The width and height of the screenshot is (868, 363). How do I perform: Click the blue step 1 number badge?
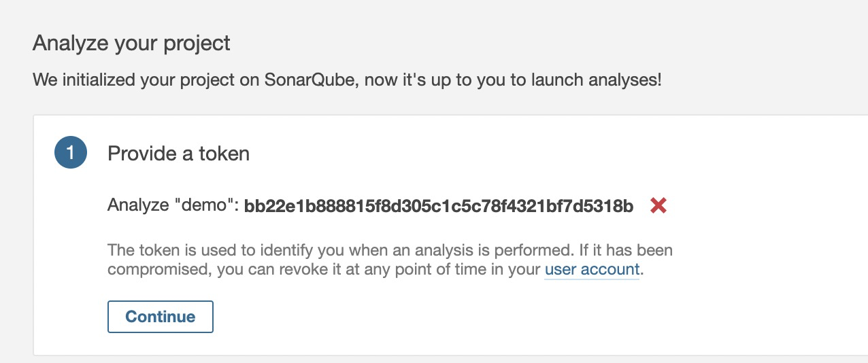point(71,153)
